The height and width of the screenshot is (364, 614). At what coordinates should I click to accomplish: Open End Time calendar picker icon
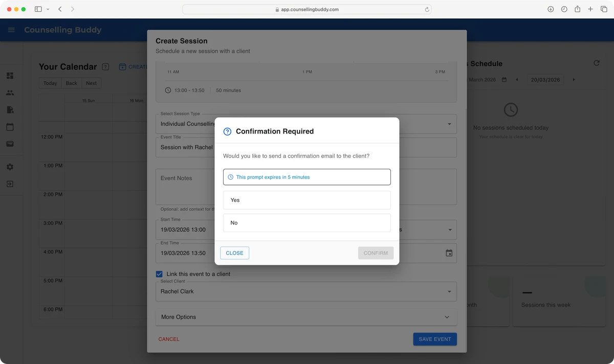tap(449, 253)
